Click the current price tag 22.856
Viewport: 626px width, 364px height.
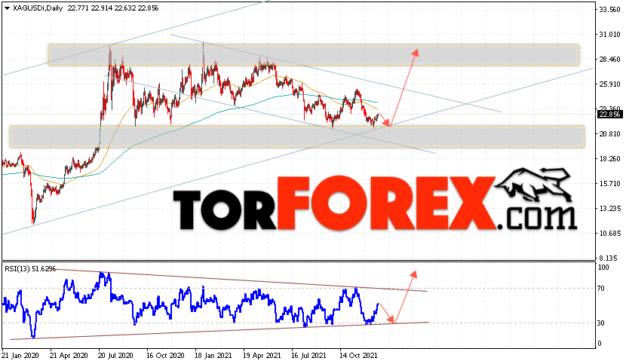[x=609, y=115]
